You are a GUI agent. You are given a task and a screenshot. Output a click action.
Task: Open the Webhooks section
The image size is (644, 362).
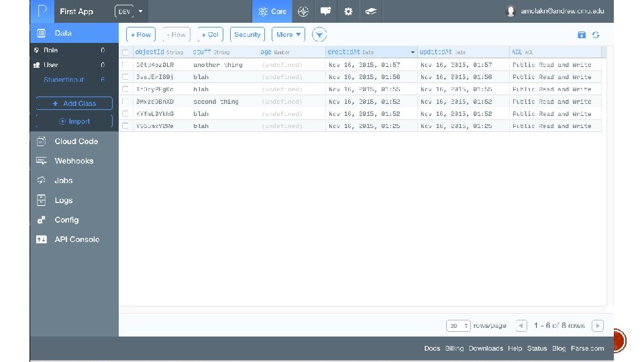[x=74, y=160]
